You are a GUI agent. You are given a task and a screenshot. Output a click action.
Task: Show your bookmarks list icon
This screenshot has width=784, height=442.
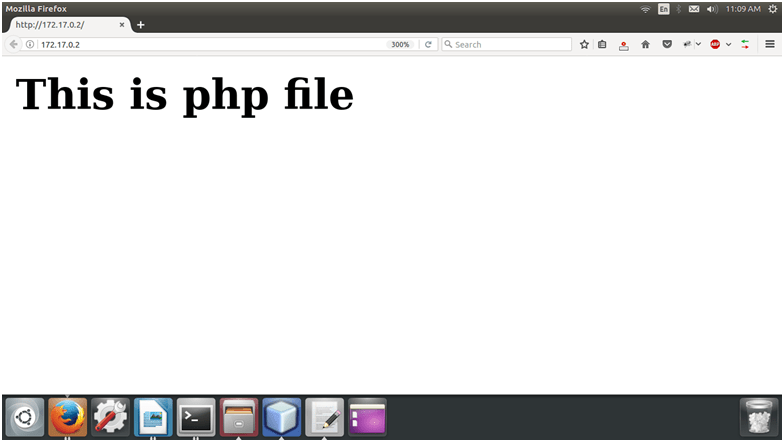(602, 44)
